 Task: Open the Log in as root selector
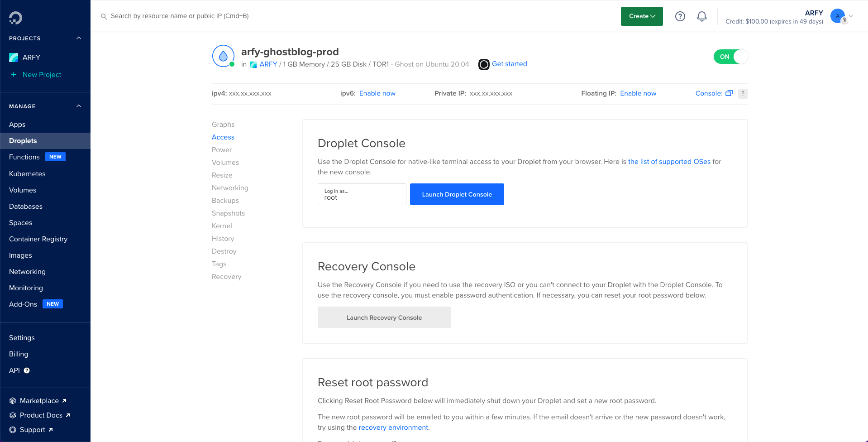[x=362, y=194]
